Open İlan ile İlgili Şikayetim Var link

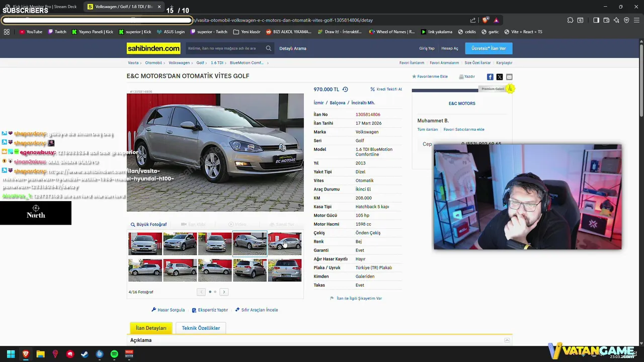(356, 298)
